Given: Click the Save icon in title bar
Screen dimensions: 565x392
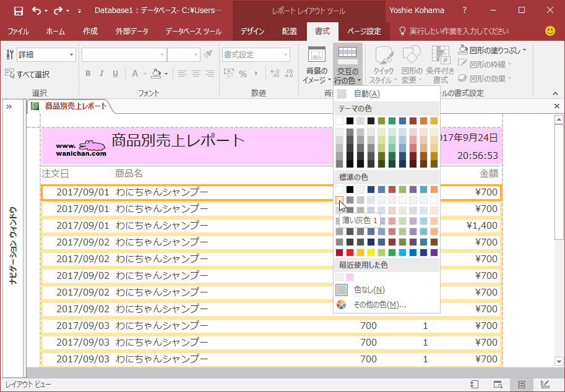Looking at the screenshot, I should click(x=19, y=11).
